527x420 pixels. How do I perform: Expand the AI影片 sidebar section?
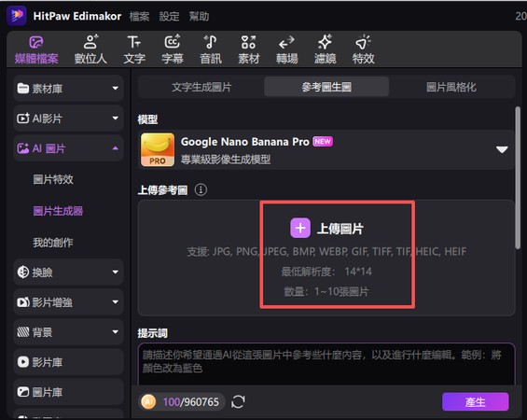pos(69,119)
